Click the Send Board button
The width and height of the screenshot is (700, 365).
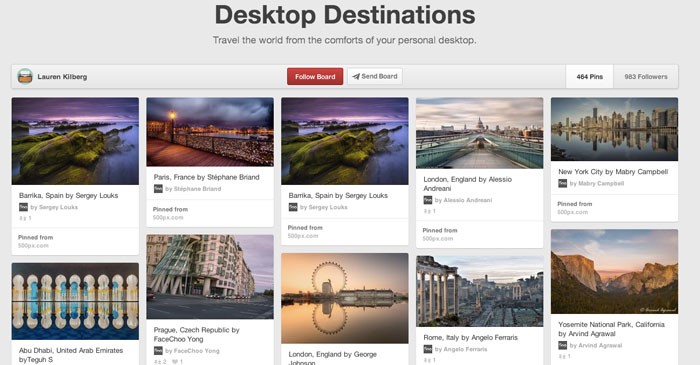click(x=375, y=76)
